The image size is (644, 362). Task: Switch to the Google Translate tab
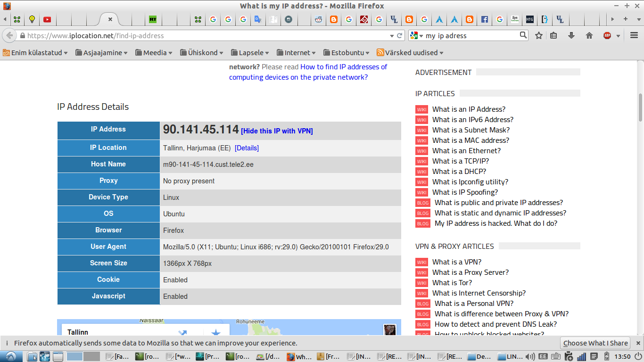pyautogui.click(x=258, y=19)
